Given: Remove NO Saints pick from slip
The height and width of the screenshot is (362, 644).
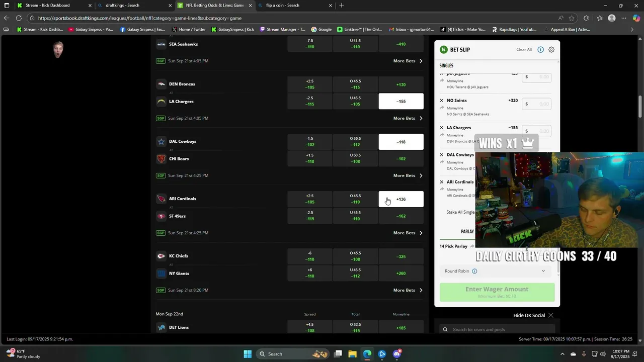Looking at the screenshot, I should pos(442,101).
